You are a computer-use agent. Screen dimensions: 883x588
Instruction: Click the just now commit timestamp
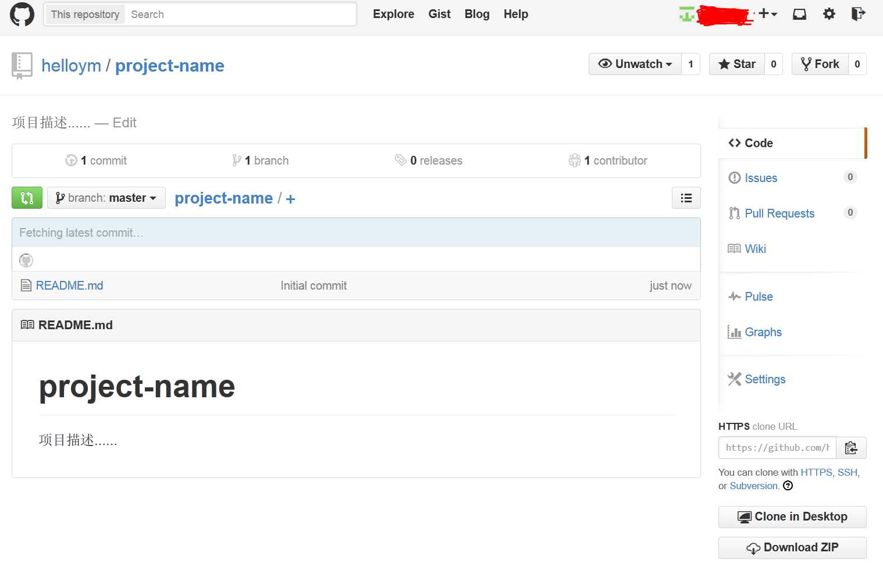[671, 286]
